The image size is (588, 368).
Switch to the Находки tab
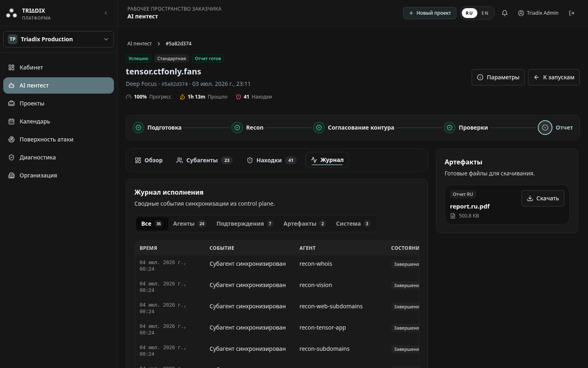click(271, 160)
